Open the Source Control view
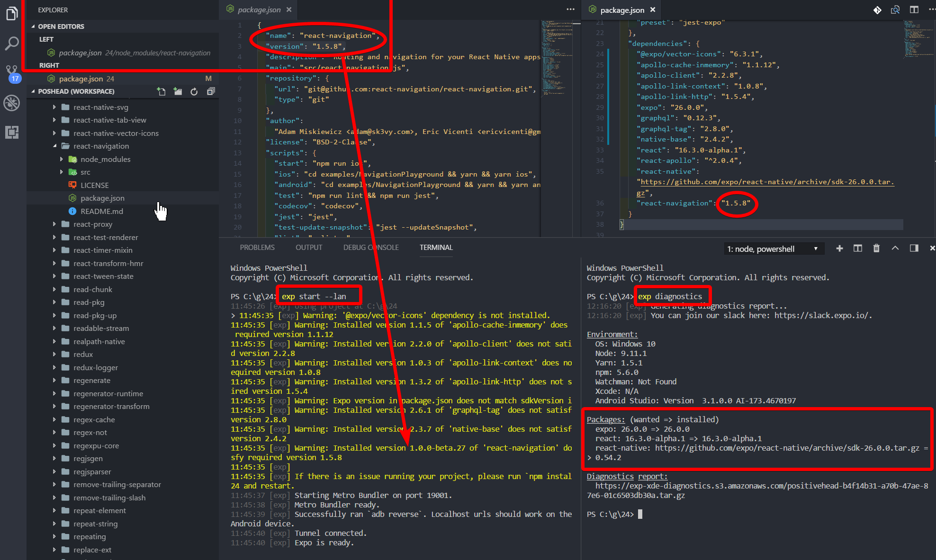Screen dimensions: 936x560 coord(12,72)
